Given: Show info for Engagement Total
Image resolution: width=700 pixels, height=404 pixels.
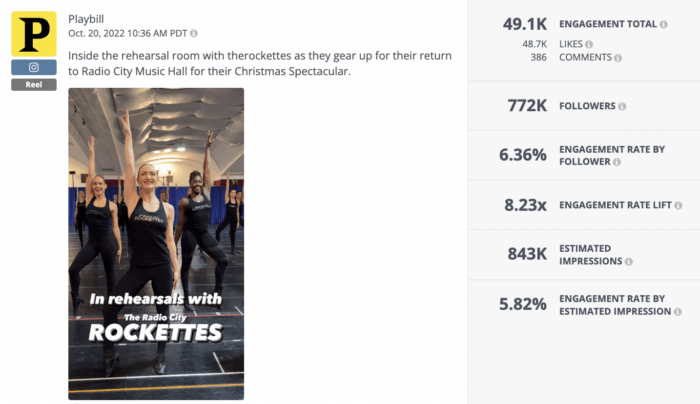Looking at the screenshot, I should [x=664, y=24].
